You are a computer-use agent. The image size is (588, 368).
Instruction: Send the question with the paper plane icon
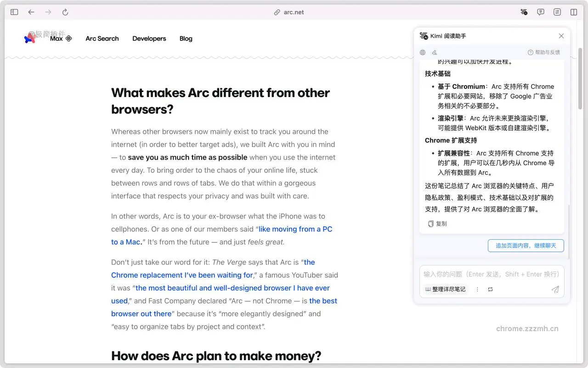[555, 289]
